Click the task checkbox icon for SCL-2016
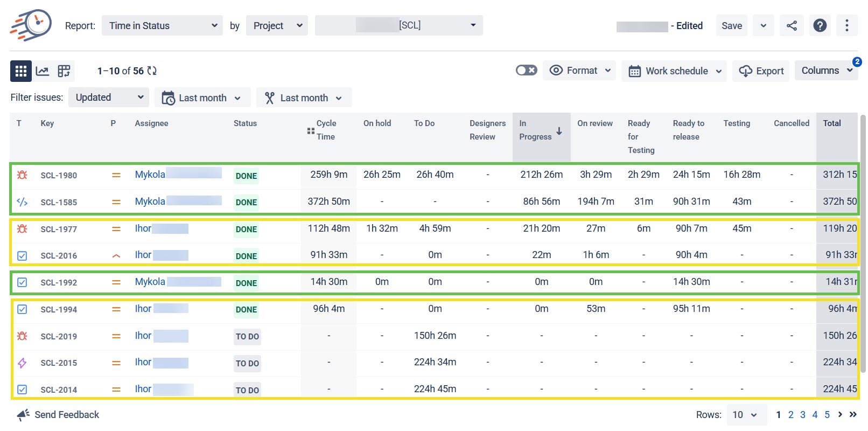The height and width of the screenshot is (431, 868). point(22,256)
